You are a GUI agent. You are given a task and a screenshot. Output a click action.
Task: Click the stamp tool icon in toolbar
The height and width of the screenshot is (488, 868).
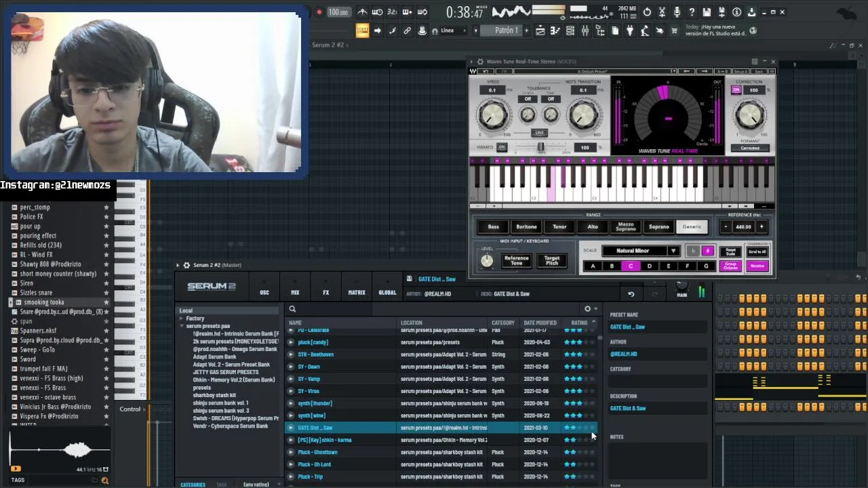[422, 30]
